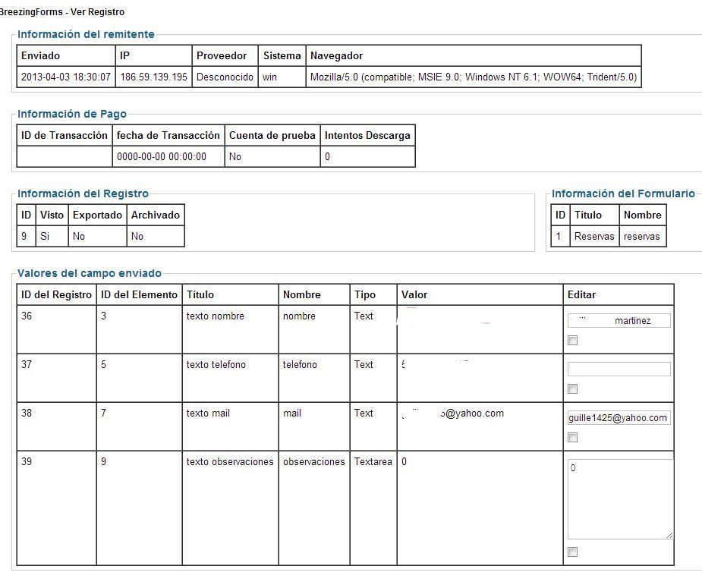Screen dimensions: 702x588
Task: Tick the checkbox in the telefono row
Action: [572, 389]
